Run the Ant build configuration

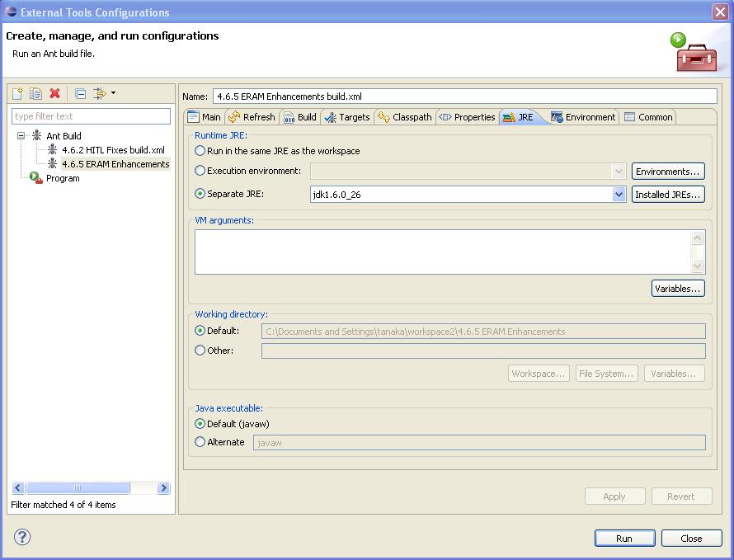[624, 539]
